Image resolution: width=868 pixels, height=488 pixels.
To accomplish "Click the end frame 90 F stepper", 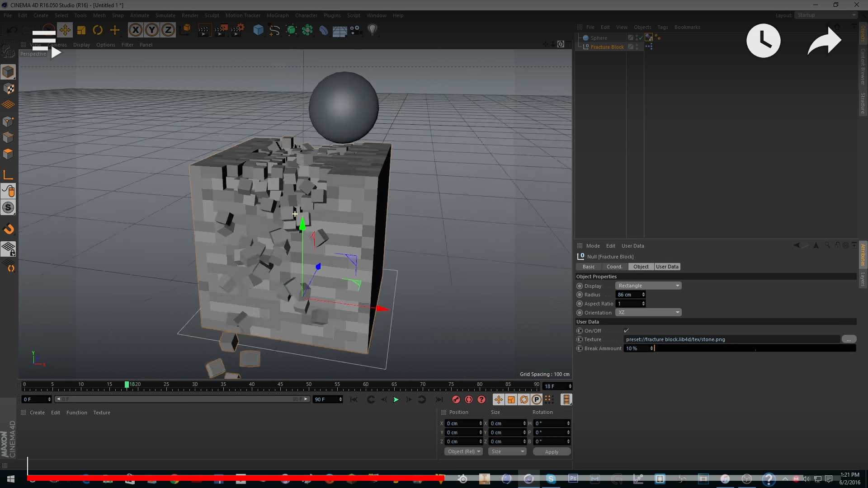I will coord(340,399).
